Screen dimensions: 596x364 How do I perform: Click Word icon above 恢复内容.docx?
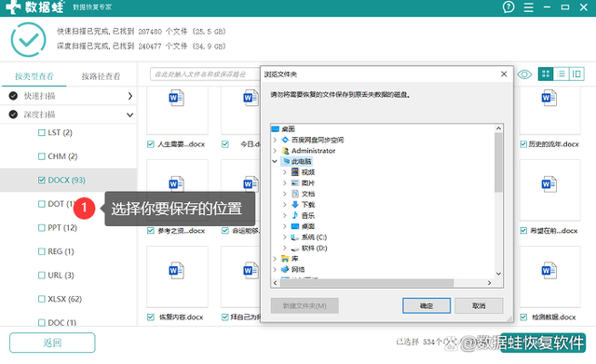176,271
